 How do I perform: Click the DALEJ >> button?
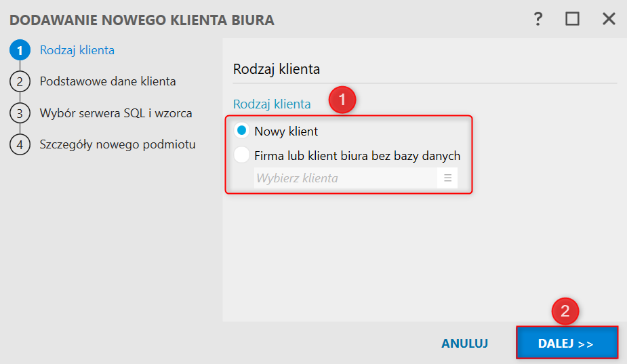[x=567, y=344]
